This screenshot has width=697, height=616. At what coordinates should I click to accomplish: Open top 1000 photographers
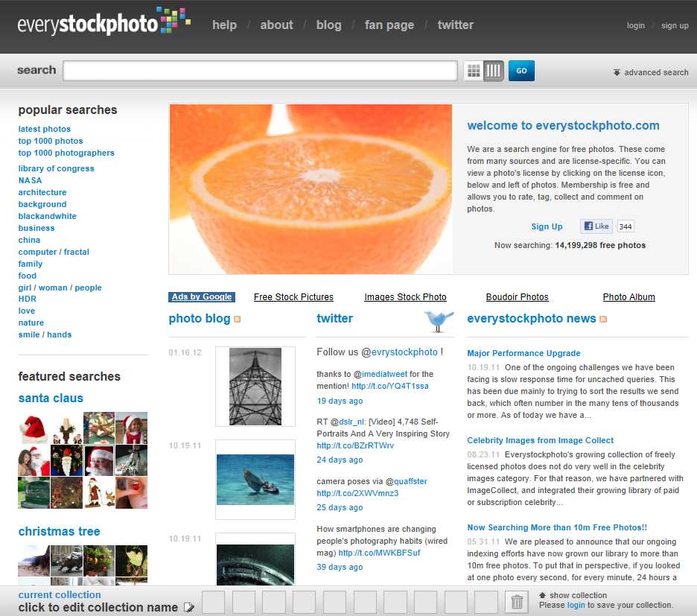click(66, 153)
